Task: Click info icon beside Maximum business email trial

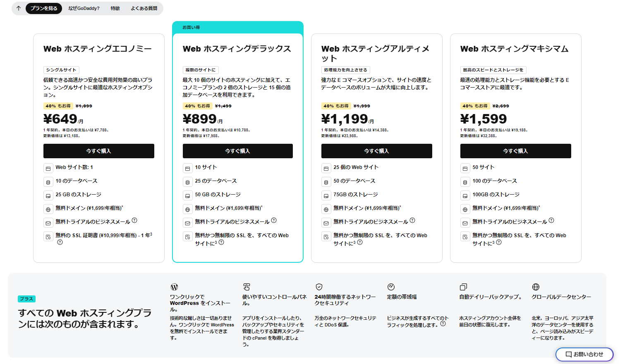Action: pos(551,221)
